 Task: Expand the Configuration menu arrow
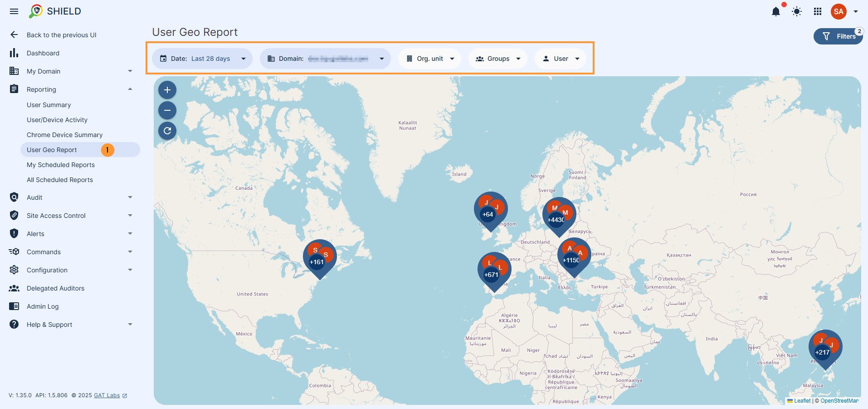pyautogui.click(x=130, y=270)
